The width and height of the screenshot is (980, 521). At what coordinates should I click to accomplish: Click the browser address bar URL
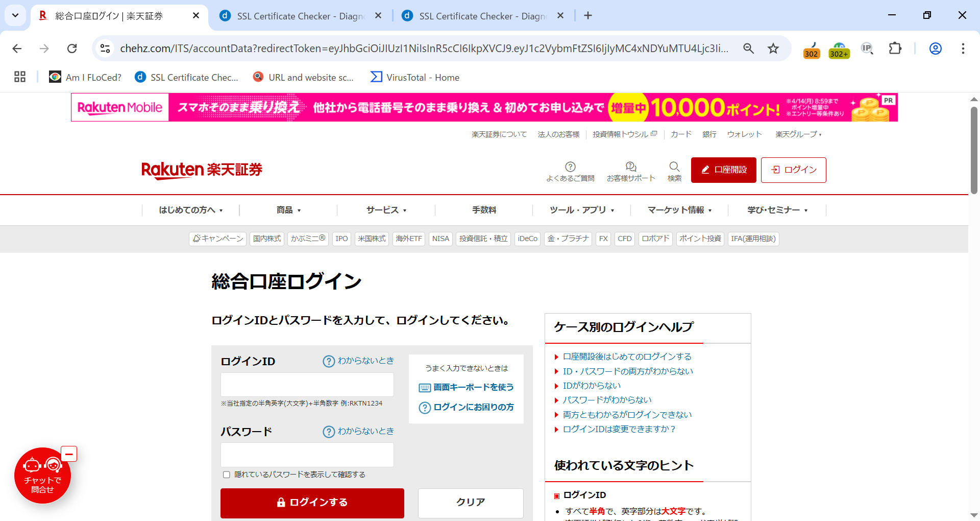[424, 49]
